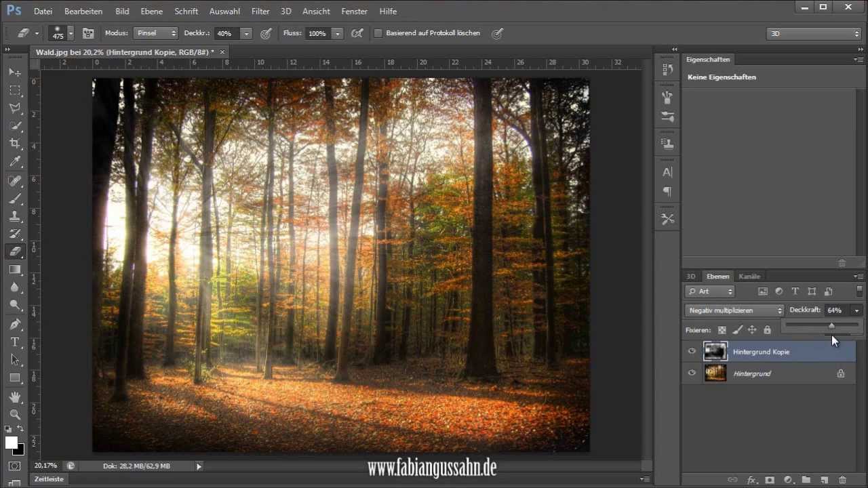Switch to the Kanäle tab

(x=749, y=277)
